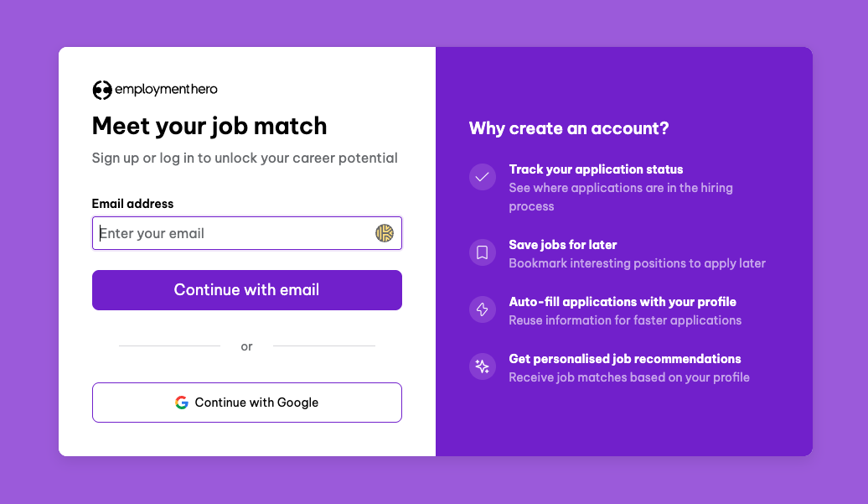Select the Save jobs for later text
Image resolution: width=868 pixels, height=504 pixels.
point(563,245)
